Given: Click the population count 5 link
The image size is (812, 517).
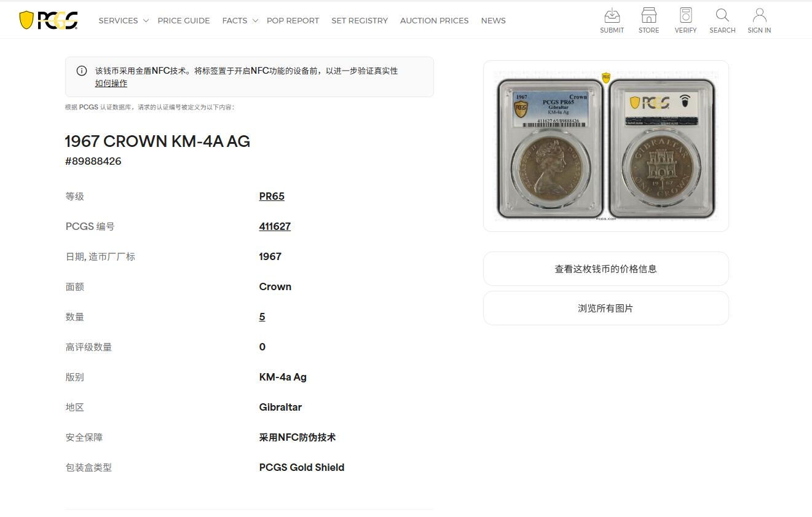Looking at the screenshot, I should tap(262, 317).
